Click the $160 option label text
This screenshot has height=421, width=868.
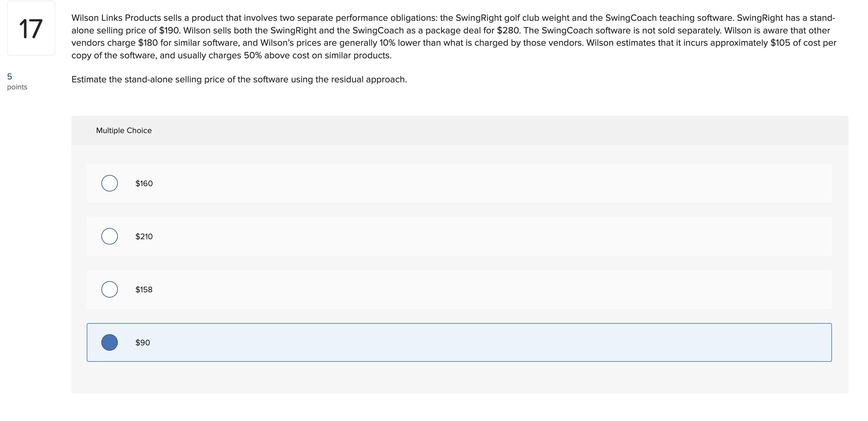pyautogui.click(x=144, y=183)
